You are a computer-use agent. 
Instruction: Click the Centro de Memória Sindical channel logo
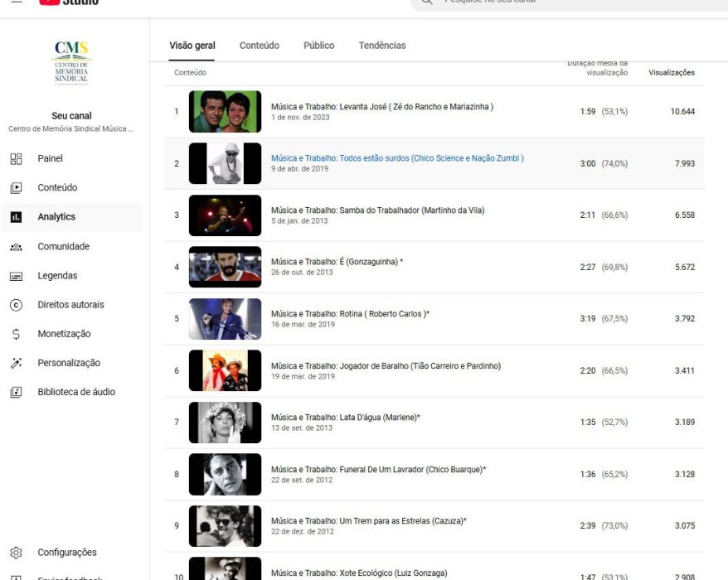[71, 63]
